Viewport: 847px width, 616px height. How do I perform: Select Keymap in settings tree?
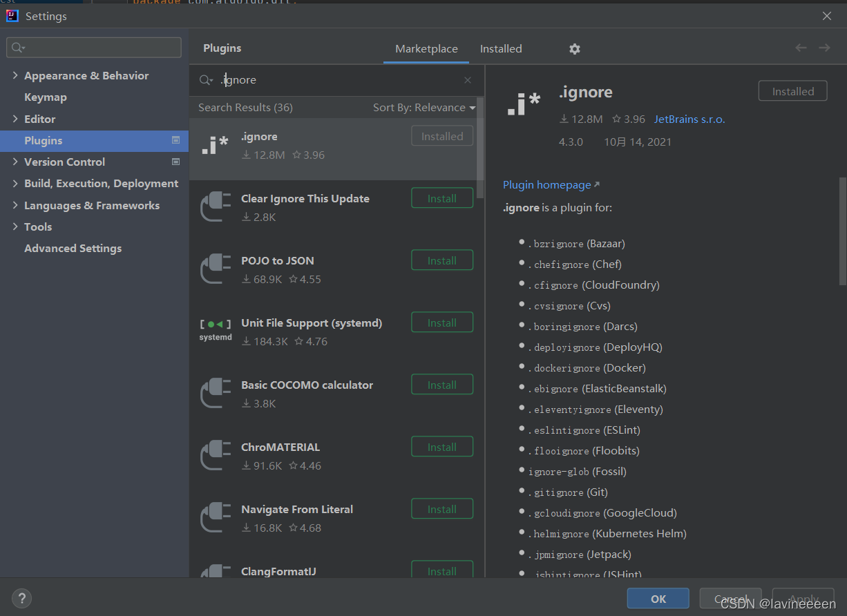pyautogui.click(x=46, y=97)
